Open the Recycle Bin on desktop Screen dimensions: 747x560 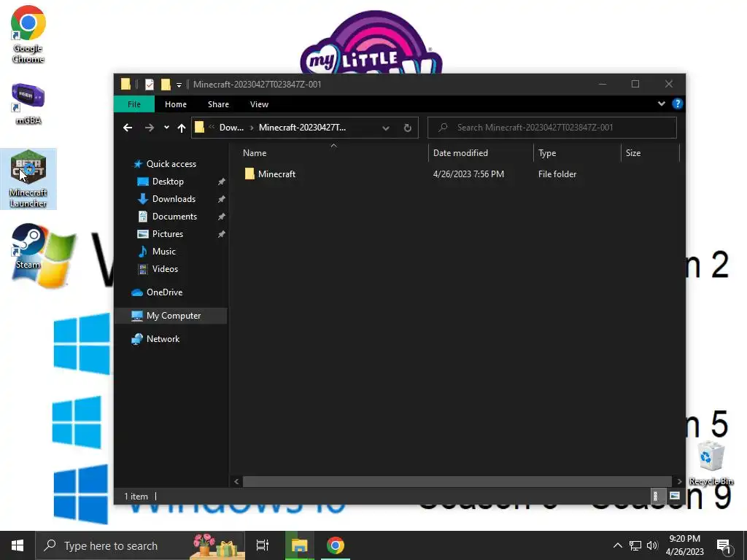point(711,463)
